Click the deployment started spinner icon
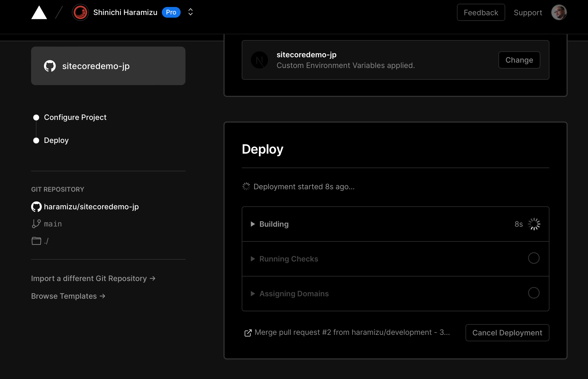 point(246,187)
